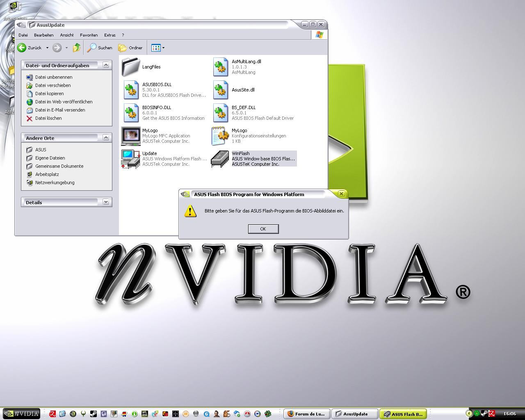Collapse the Andere Orte panel
The height and width of the screenshot is (420, 525).
coord(106,137)
